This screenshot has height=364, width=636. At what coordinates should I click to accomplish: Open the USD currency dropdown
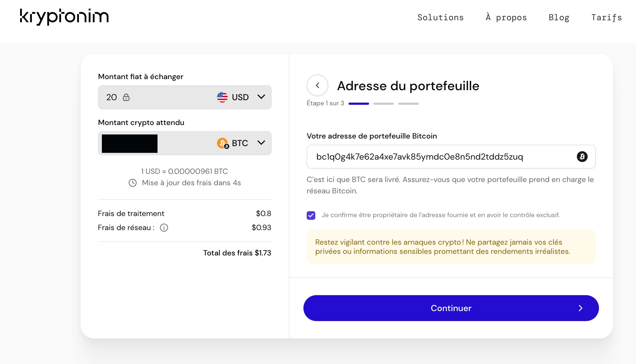pos(241,97)
